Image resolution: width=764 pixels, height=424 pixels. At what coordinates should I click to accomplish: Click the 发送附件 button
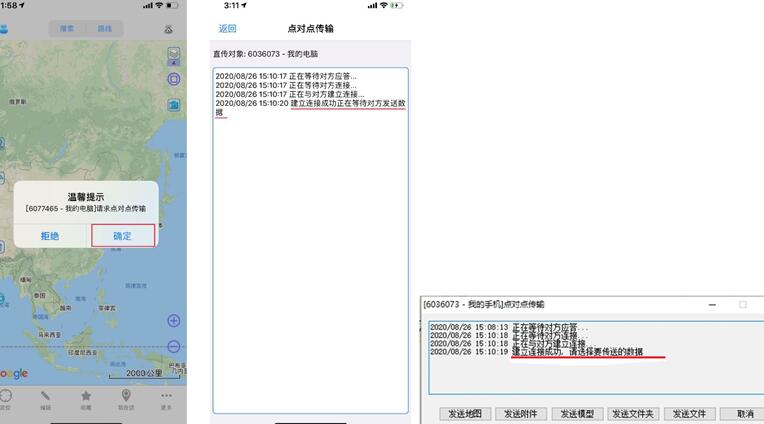click(x=520, y=413)
